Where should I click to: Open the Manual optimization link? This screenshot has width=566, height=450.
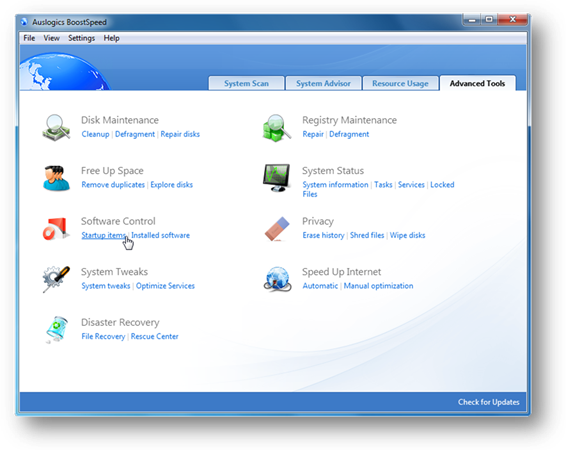pos(378,286)
